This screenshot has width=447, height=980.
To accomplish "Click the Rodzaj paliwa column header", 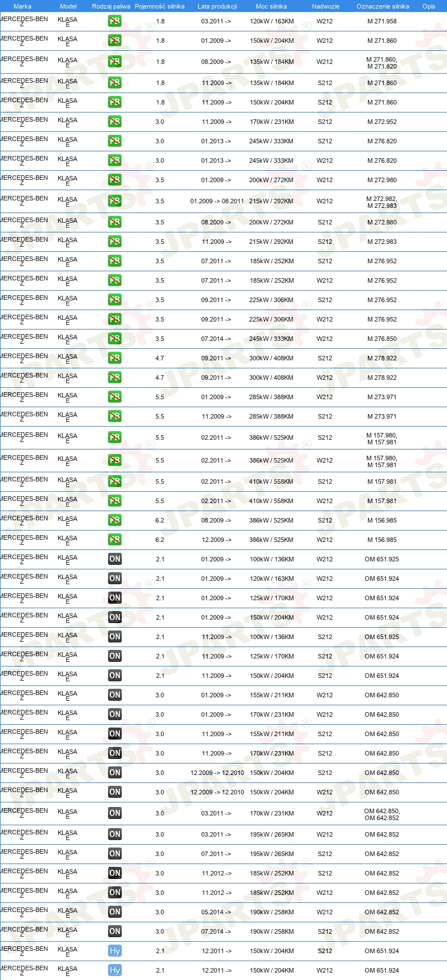I will (111, 6).
